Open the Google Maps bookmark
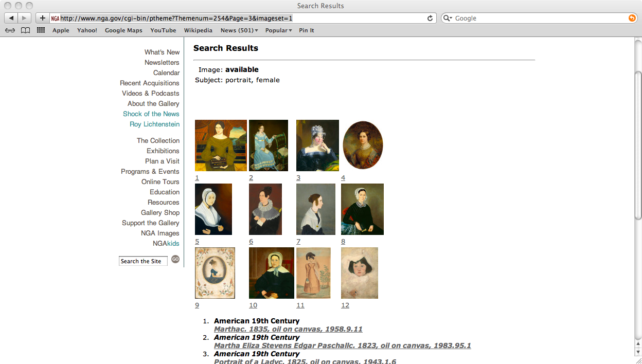 [x=123, y=30]
